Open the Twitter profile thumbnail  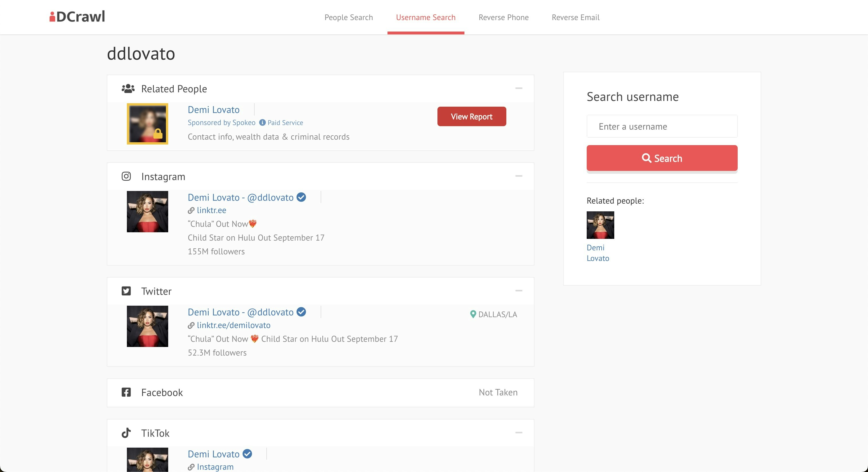147,326
